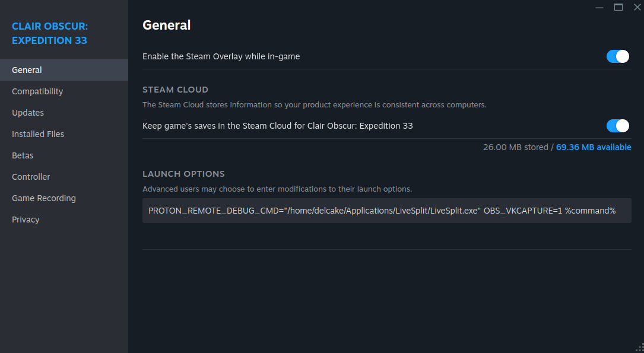Click the Steam Cloud section heading
The image size is (644, 353).
click(175, 90)
